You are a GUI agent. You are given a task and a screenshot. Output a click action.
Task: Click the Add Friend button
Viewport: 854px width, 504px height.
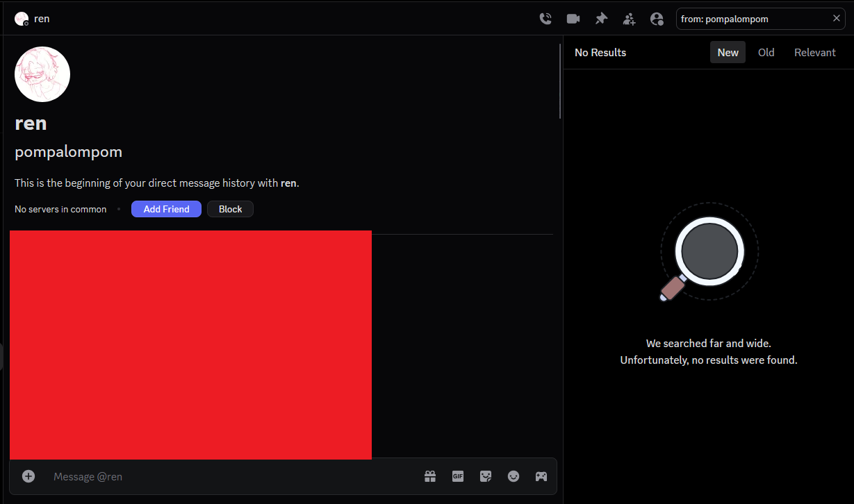[166, 209]
